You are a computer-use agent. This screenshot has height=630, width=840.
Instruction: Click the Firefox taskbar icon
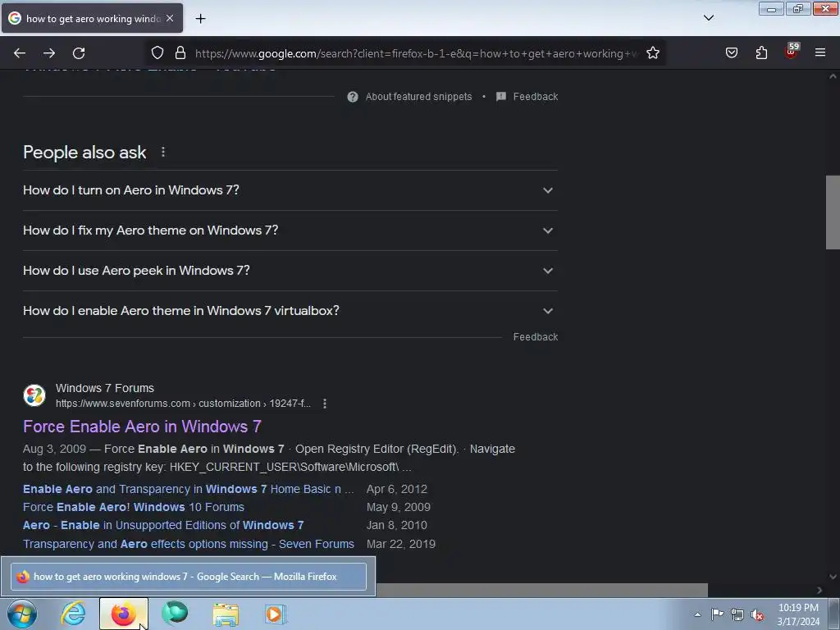pyautogui.click(x=124, y=614)
